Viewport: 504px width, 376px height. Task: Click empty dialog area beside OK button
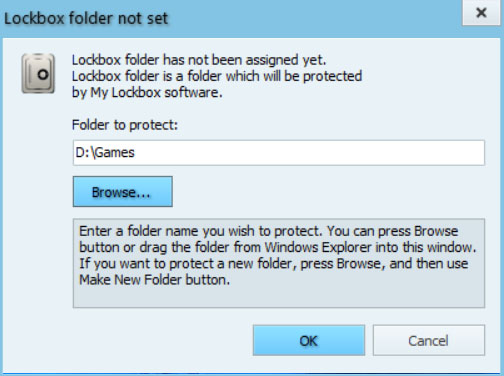tap(160, 340)
